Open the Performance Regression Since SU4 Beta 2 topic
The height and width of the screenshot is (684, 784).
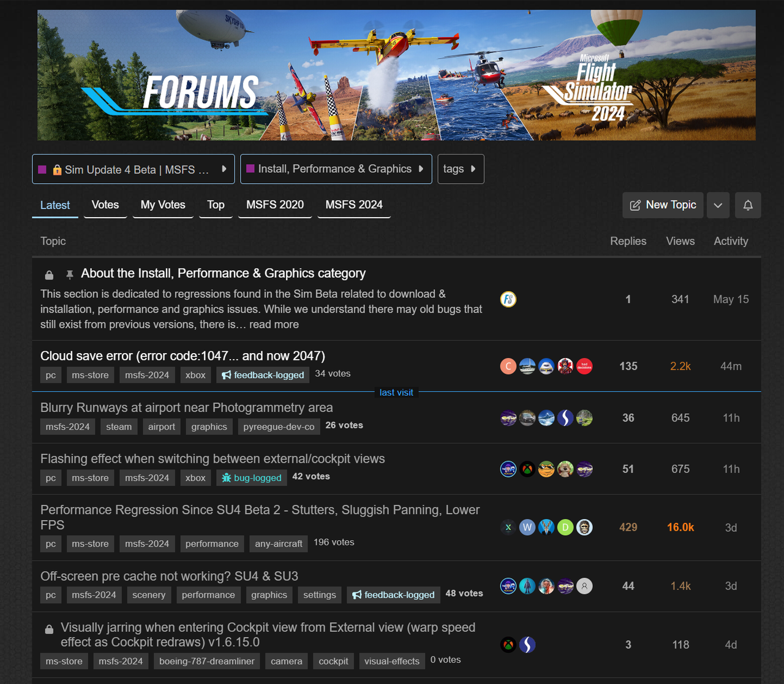[x=260, y=517]
